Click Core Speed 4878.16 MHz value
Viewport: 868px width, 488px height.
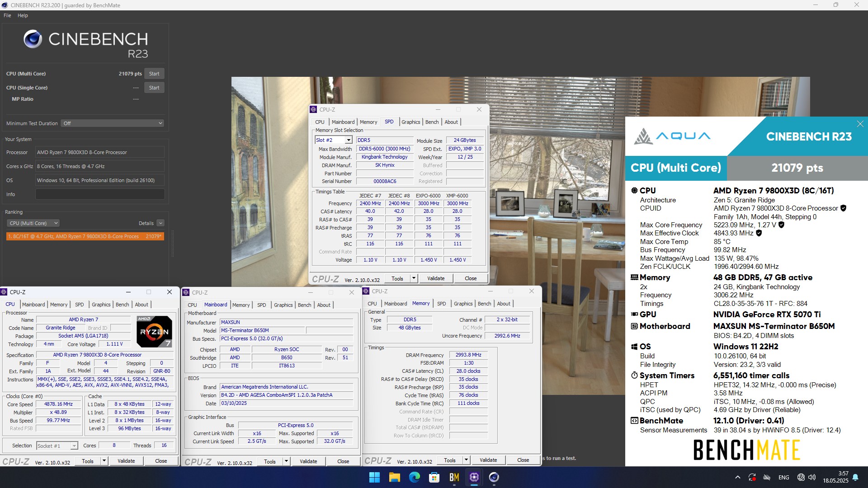(58, 404)
